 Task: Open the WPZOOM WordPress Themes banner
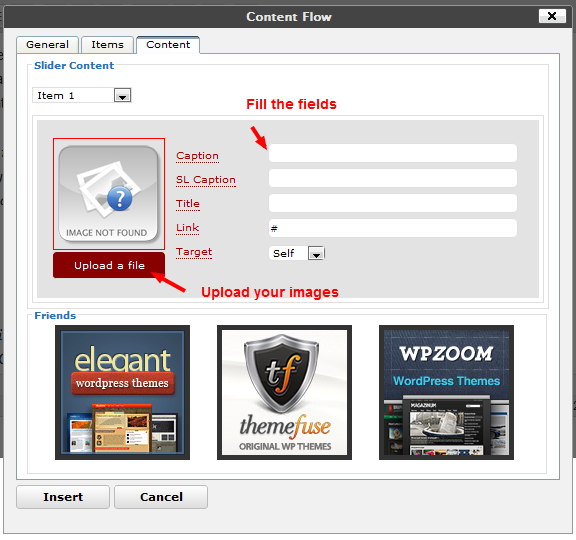click(x=446, y=392)
